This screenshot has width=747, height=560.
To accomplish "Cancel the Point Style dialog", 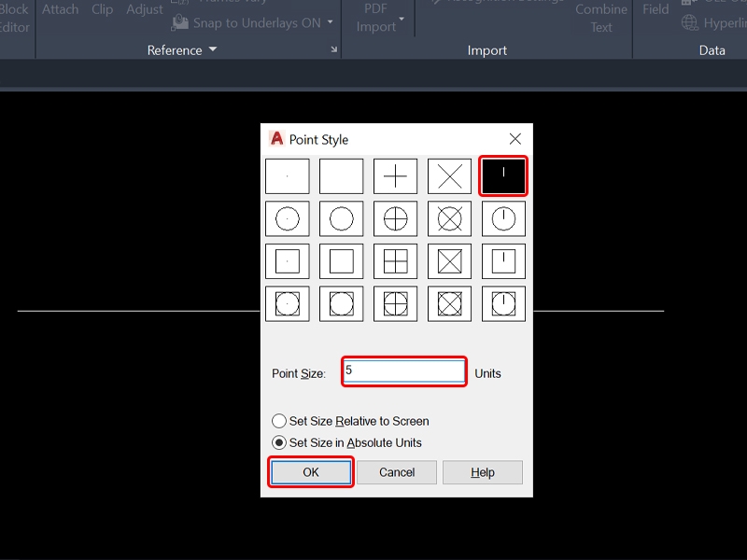I will point(396,472).
